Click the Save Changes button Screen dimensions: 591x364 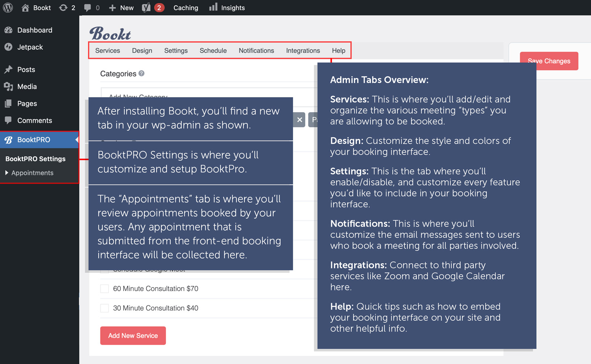tap(549, 61)
